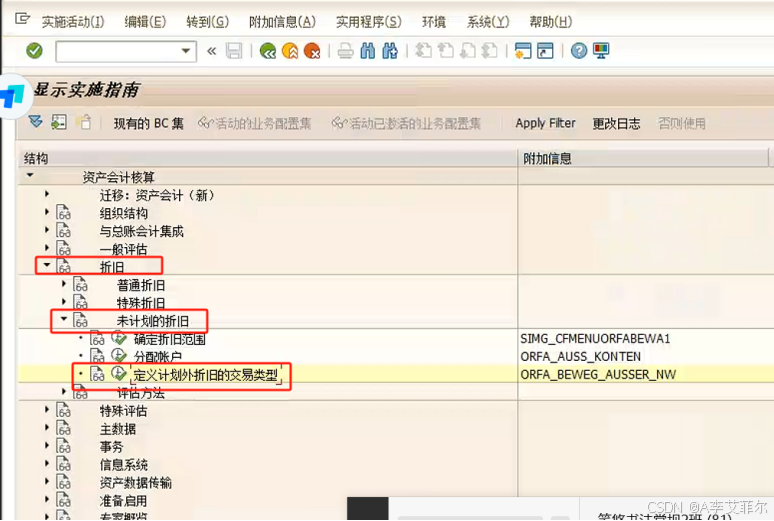Screen dimensions: 774x521
Task: Click the Save diskette icon
Action: [234, 51]
